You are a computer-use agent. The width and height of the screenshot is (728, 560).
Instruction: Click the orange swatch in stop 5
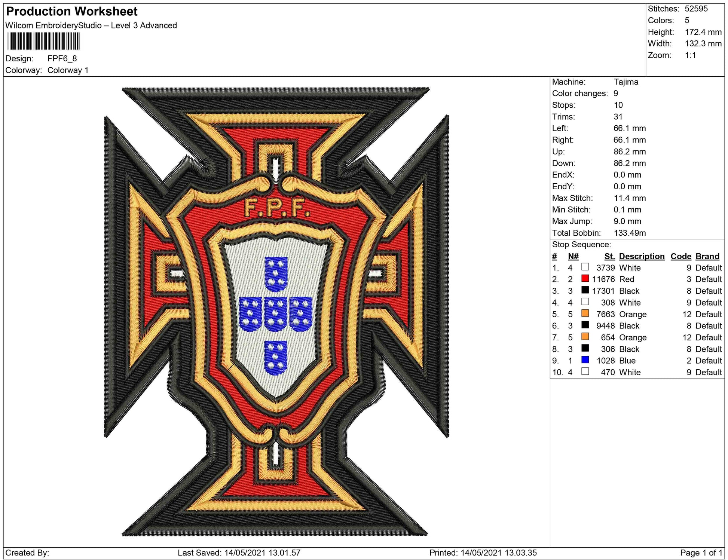click(x=585, y=313)
